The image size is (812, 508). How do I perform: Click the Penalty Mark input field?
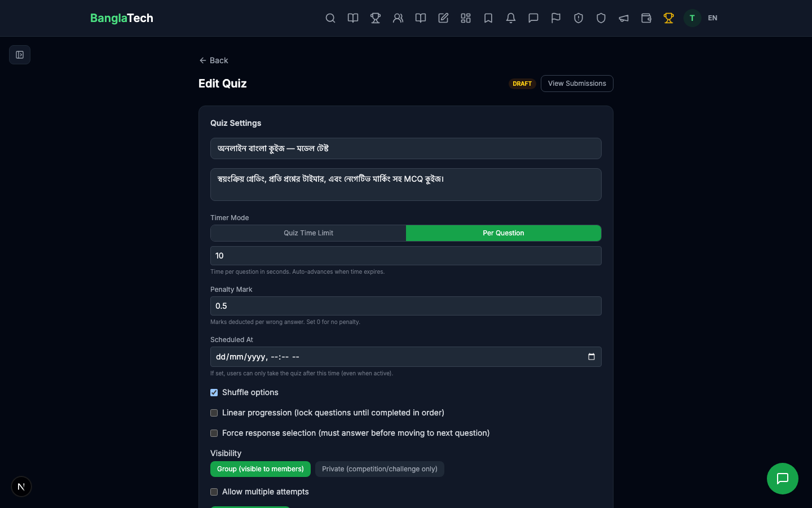(405, 306)
